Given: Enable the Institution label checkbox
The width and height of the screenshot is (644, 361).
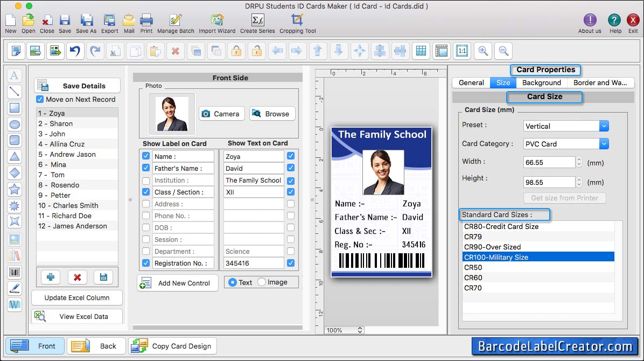Looking at the screenshot, I should pyautogui.click(x=146, y=180).
